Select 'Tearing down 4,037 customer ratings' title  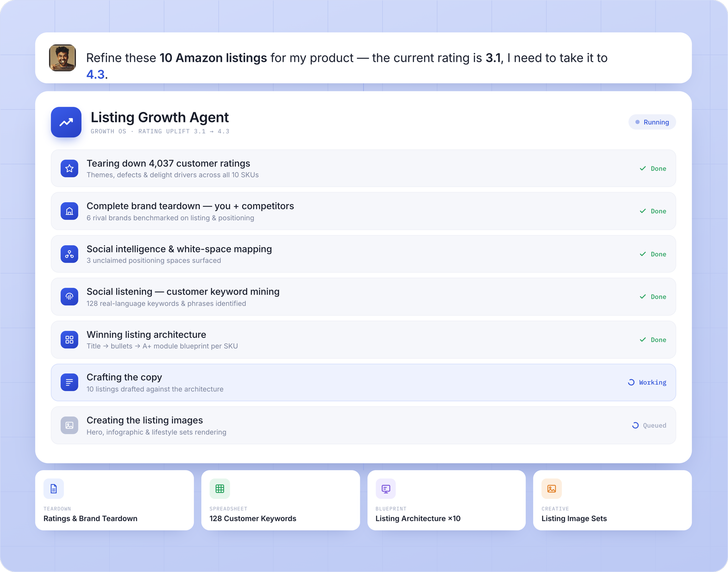coord(168,163)
